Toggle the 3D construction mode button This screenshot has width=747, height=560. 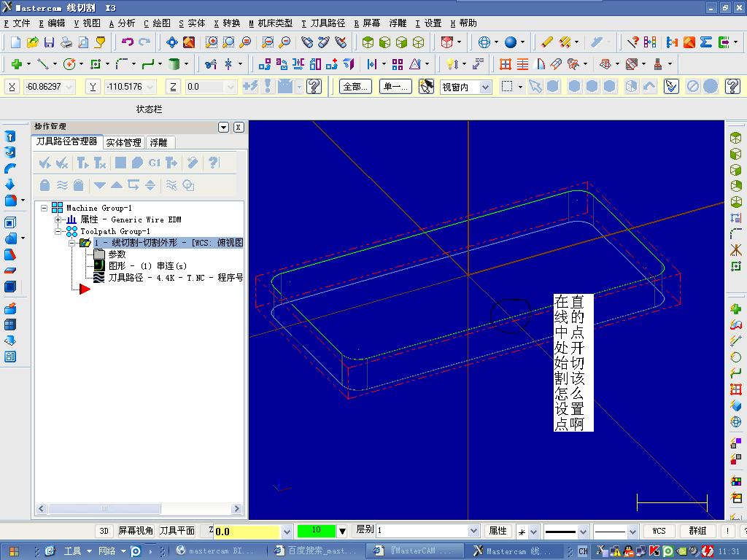pos(104,531)
